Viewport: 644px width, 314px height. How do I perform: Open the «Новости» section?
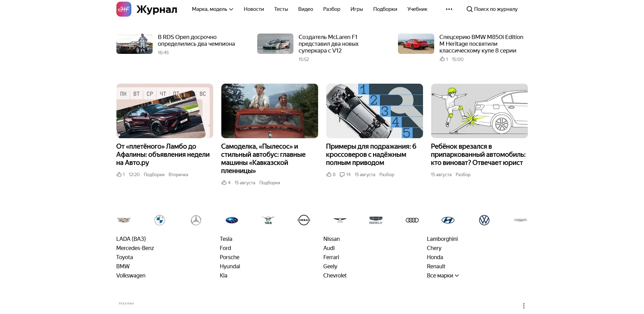253,9
